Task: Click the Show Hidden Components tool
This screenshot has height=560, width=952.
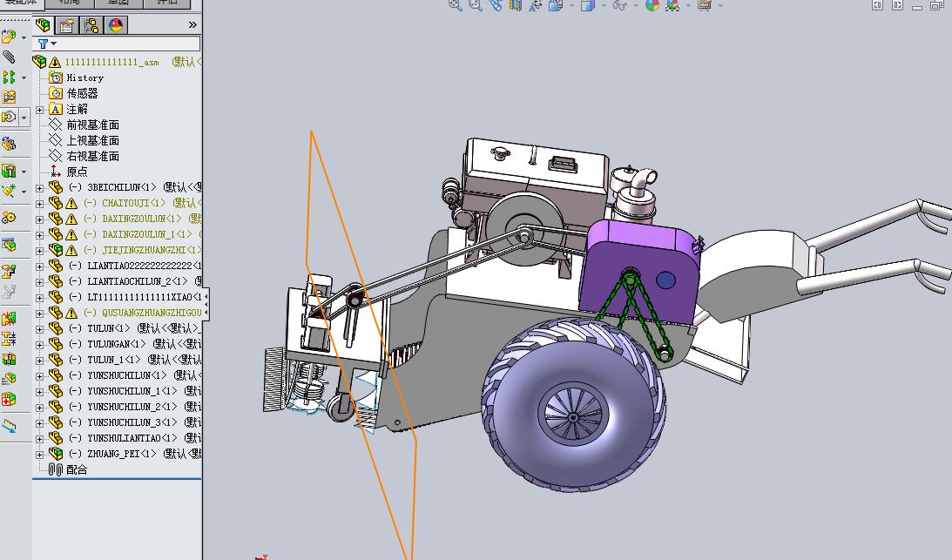Action: pyautogui.click(x=9, y=144)
